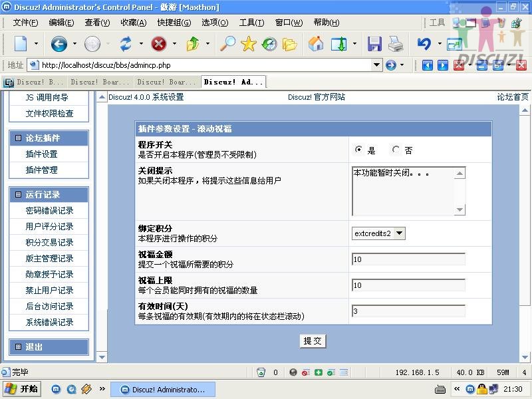Expand the address bar URL dropdown
This screenshot has width=532, height=399.
[376, 65]
